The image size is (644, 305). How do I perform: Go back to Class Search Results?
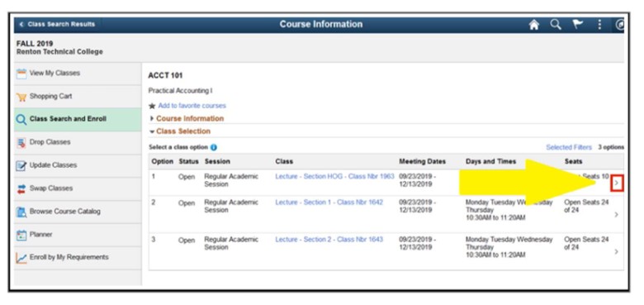coord(57,24)
